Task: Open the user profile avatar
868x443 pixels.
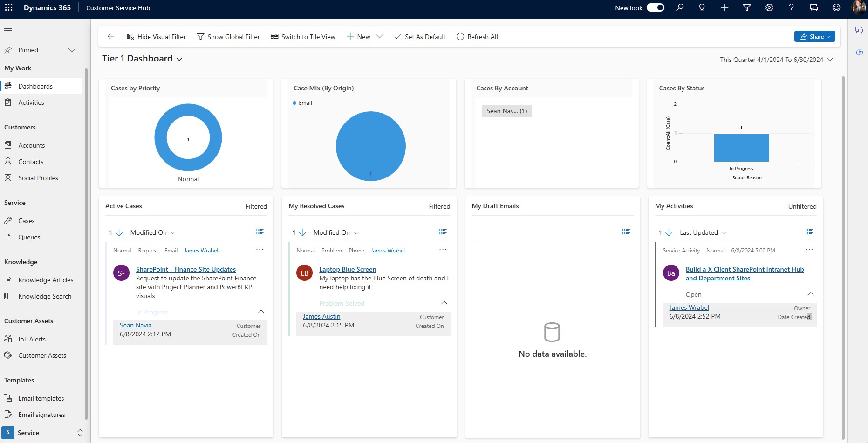Action: [859, 7]
